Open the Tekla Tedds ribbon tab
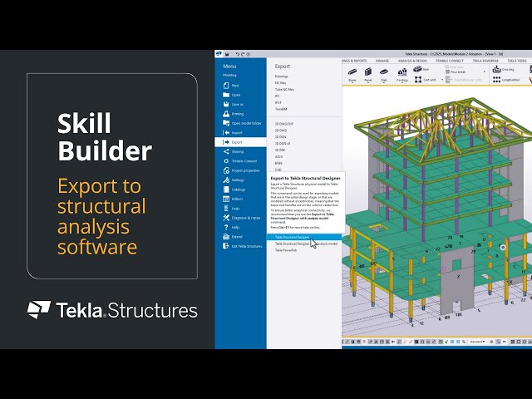 [x=517, y=61]
